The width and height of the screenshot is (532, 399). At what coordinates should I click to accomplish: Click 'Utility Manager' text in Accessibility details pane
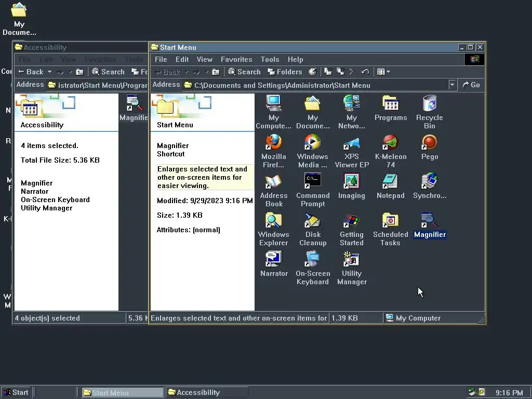click(46, 208)
